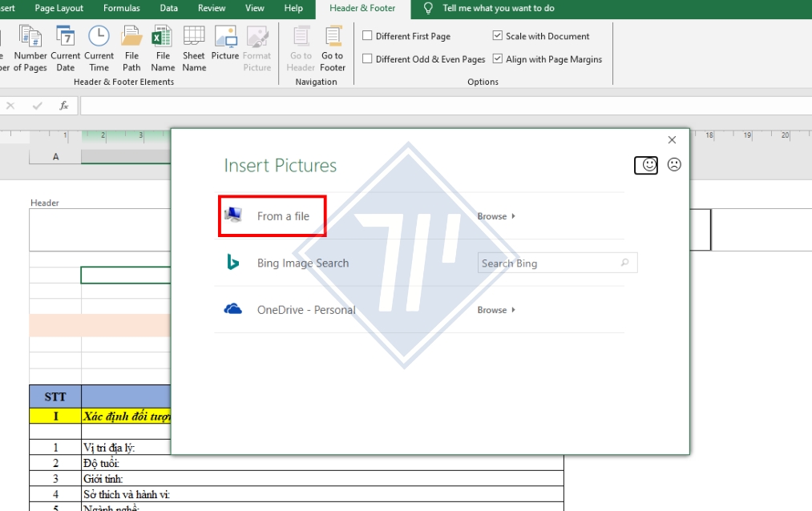Switch to the Page Layout ribbon tab
This screenshot has width=812, height=511.
59,9
